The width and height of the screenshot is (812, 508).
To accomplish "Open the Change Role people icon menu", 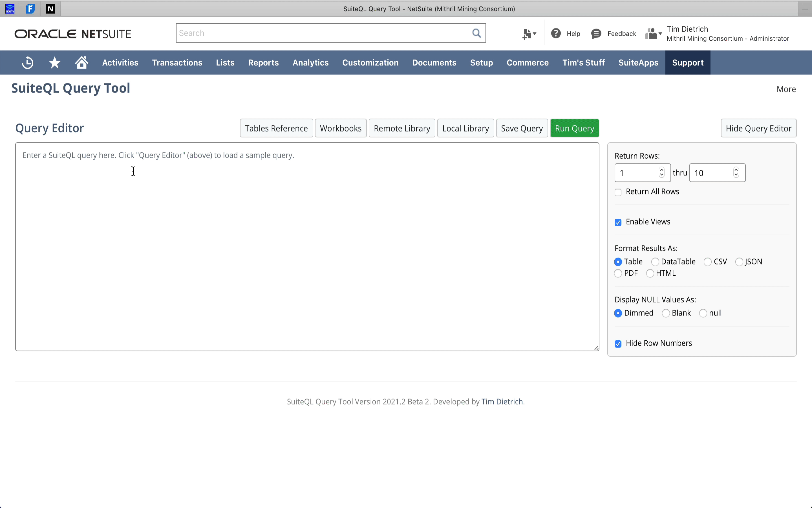I will click(653, 34).
